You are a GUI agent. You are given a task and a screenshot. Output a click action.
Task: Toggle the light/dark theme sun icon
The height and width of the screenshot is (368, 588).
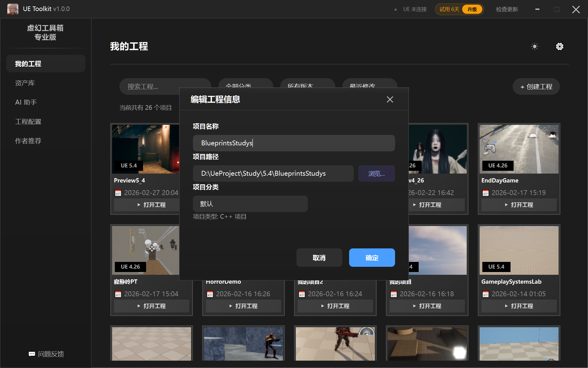coord(534,47)
